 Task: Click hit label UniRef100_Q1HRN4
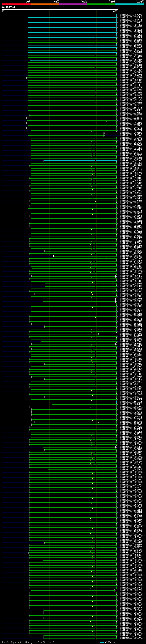(131, 201)
